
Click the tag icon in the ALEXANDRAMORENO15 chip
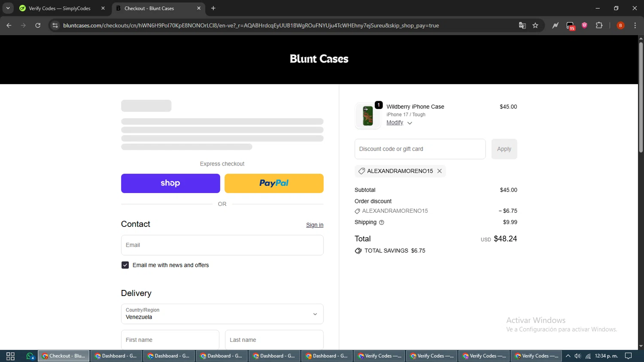pyautogui.click(x=361, y=171)
